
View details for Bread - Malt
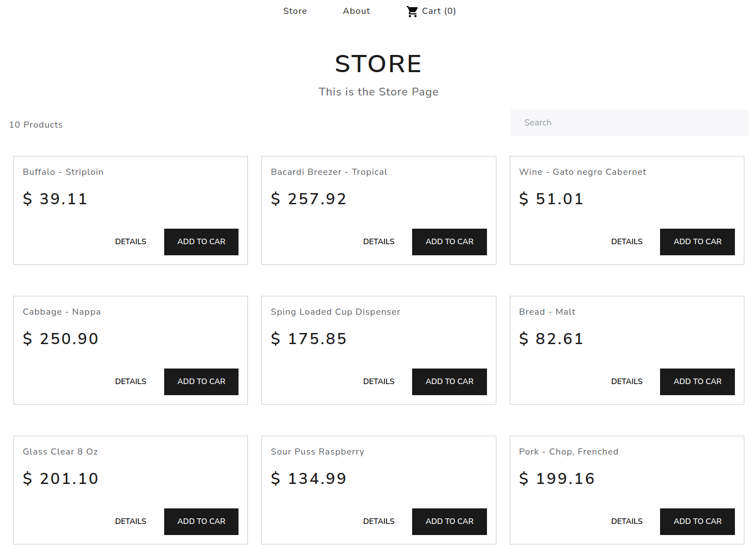627,382
